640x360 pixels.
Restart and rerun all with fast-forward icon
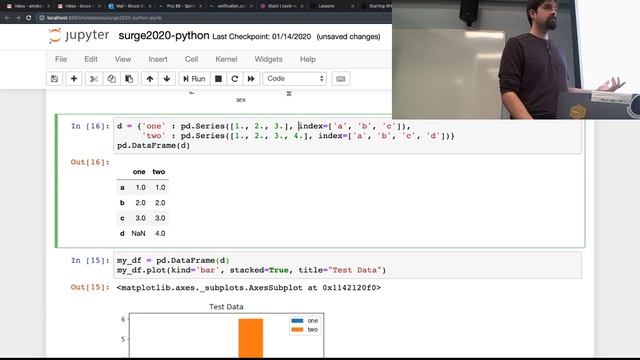[x=251, y=79]
